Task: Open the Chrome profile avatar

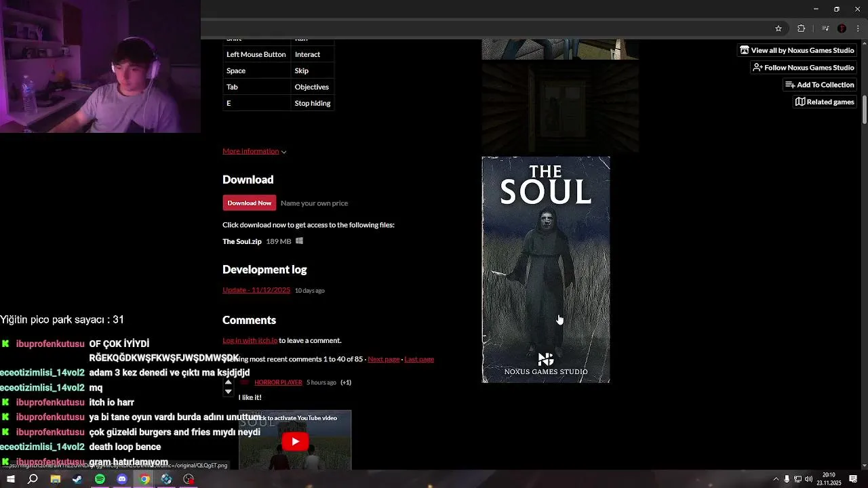Action: click(842, 28)
